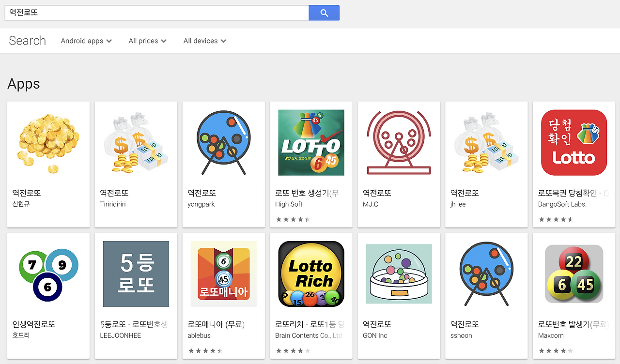View developer 호드리's page

click(x=21, y=335)
